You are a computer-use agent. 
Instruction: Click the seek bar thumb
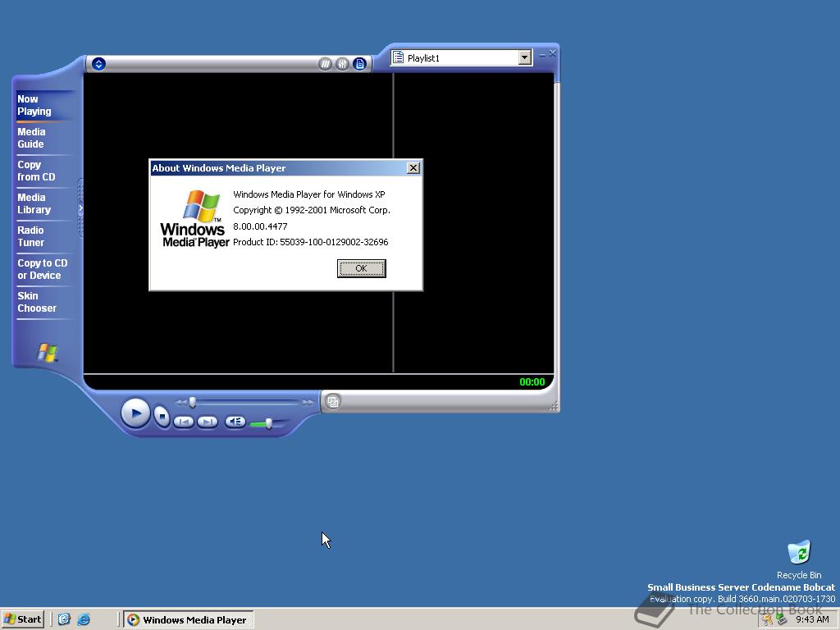(x=192, y=402)
